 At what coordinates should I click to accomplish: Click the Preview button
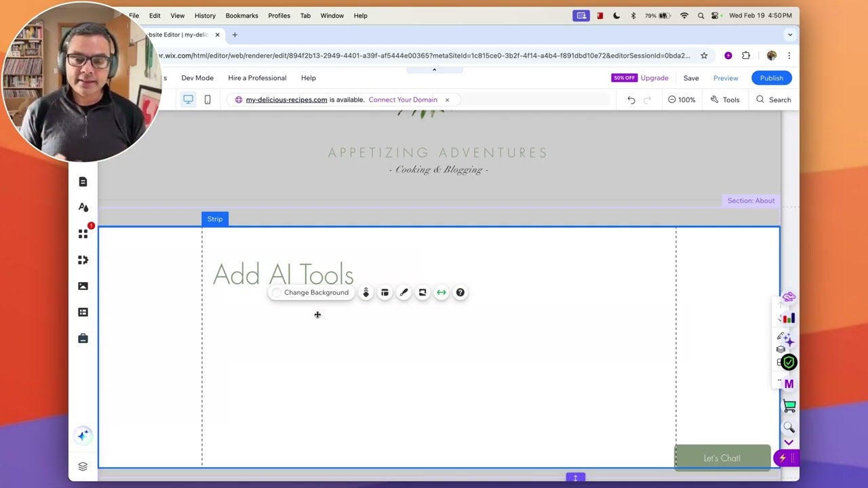pos(726,78)
